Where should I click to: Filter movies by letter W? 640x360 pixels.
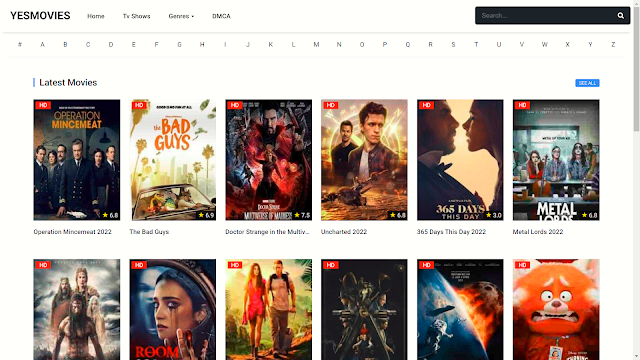point(544,44)
